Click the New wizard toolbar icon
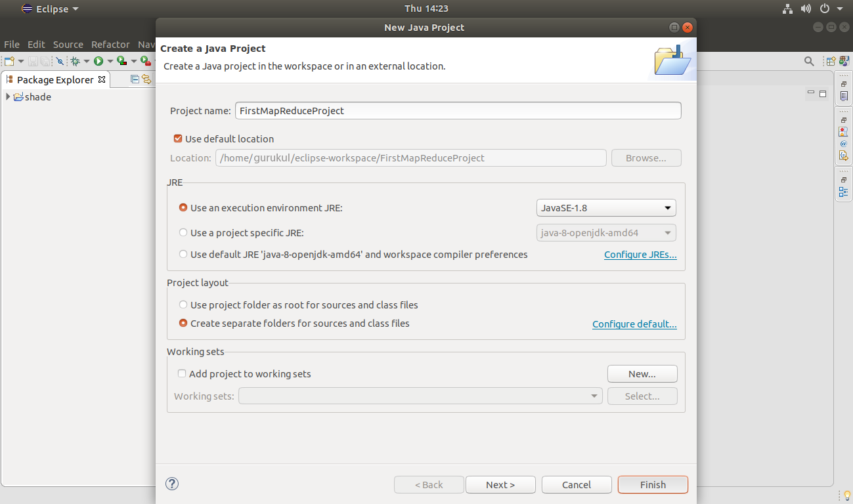853x504 pixels. point(9,61)
